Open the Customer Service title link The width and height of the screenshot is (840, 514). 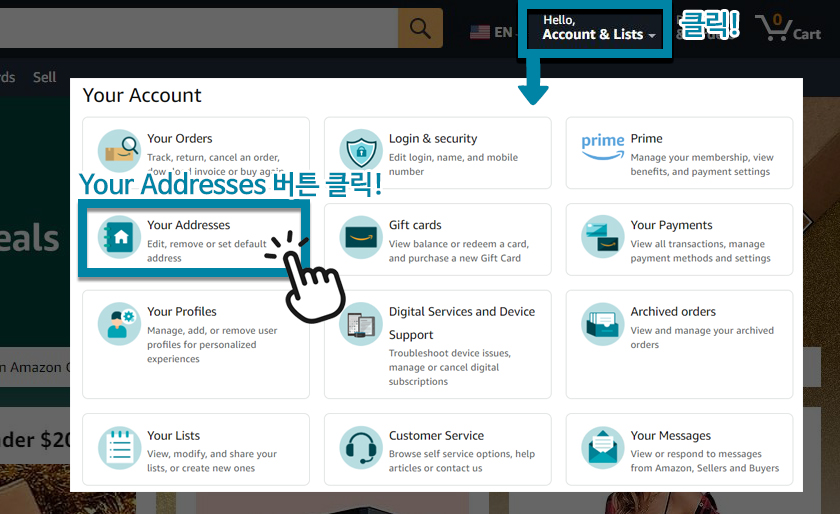click(x=436, y=435)
